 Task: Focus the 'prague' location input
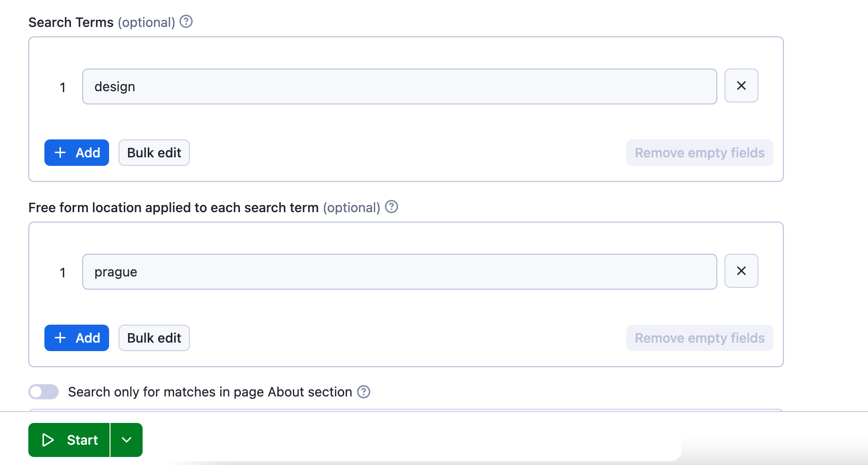coord(400,272)
